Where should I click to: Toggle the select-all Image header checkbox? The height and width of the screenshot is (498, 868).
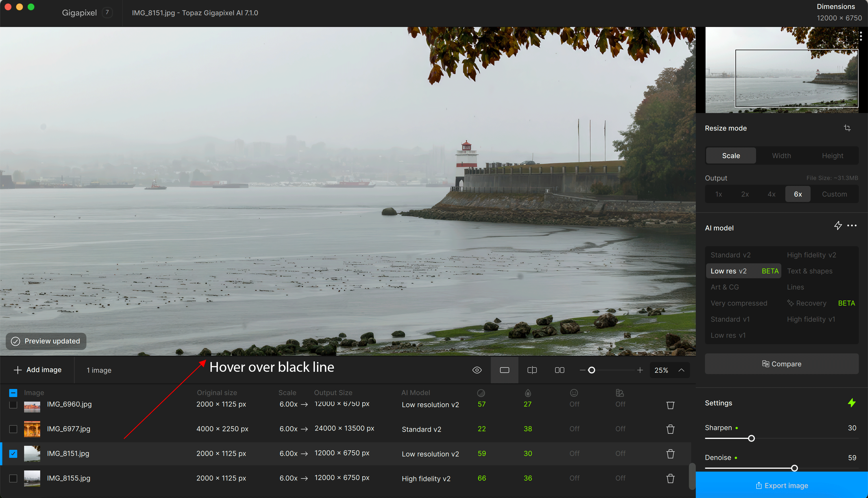coord(13,393)
